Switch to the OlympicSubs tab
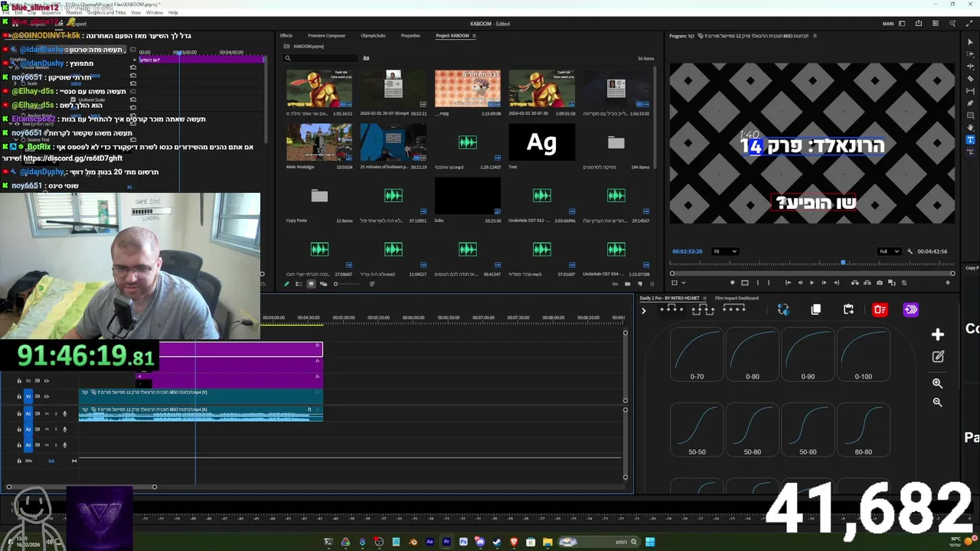Image resolution: width=980 pixels, height=551 pixels. pyautogui.click(x=373, y=36)
